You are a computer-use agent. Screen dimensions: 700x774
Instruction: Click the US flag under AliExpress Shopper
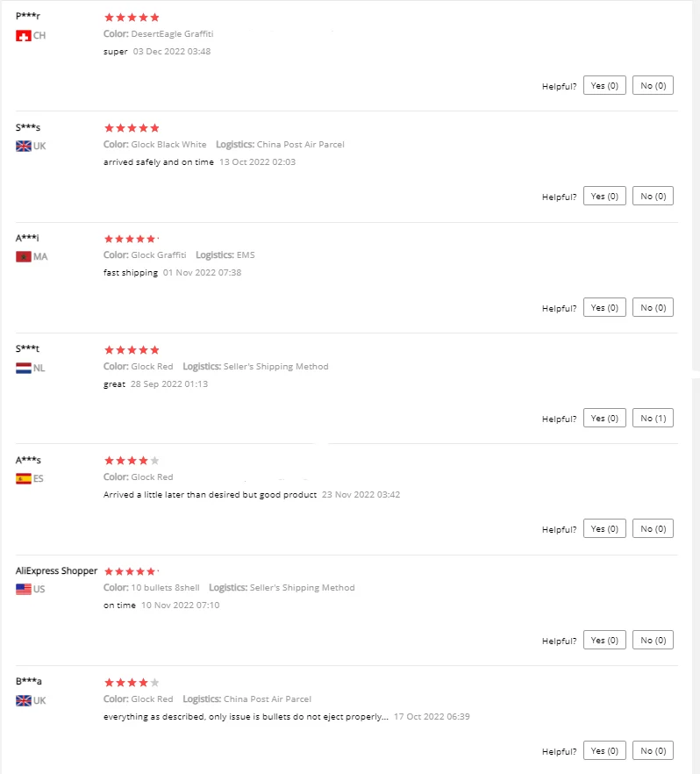tap(24, 590)
